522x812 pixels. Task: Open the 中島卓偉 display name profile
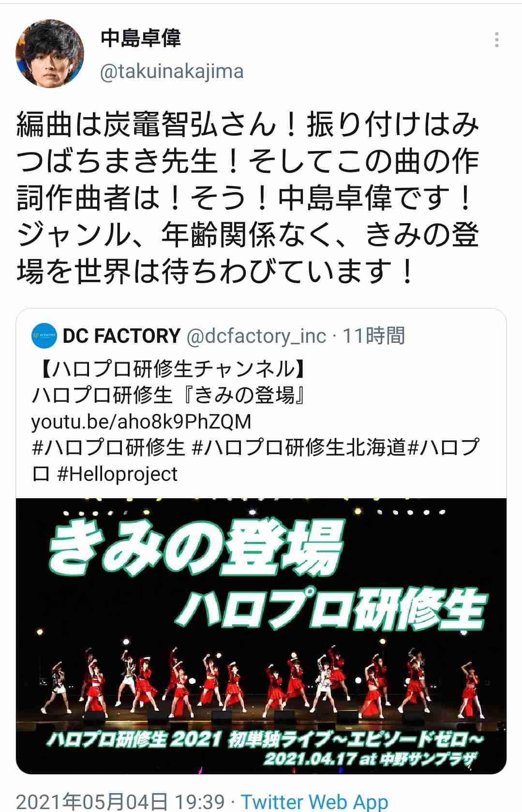(141, 38)
